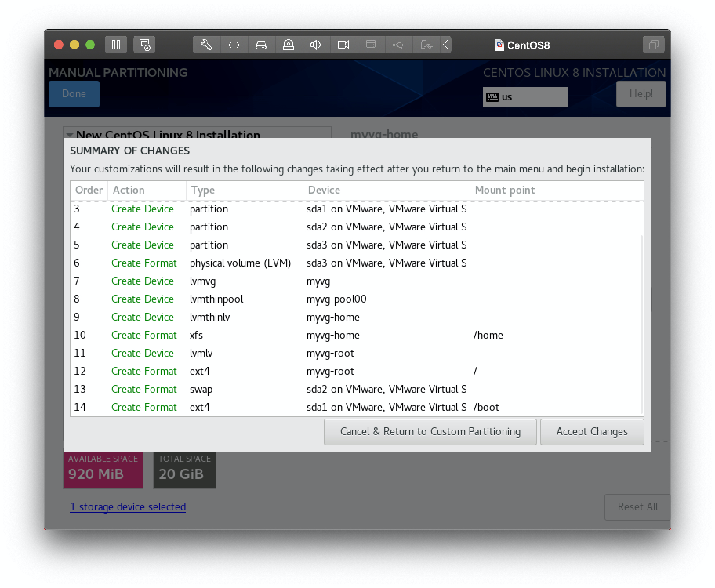Sort by the Order column header
This screenshot has height=588, width=715.
pos(89,190)
